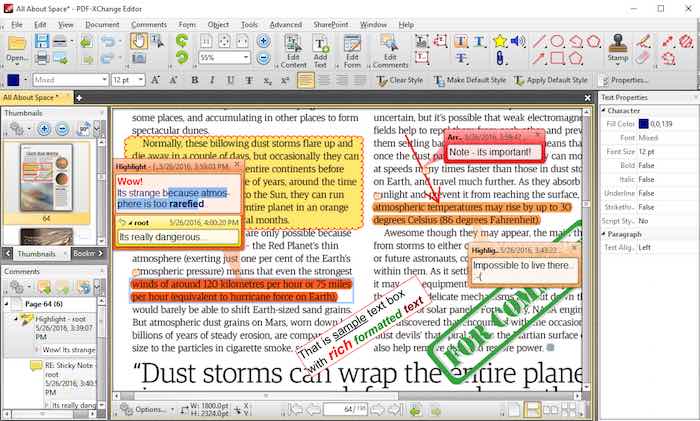Collapse the Character section in Text Properties
This screenshot has width=700, height=421.
click(x=604, y=110)
